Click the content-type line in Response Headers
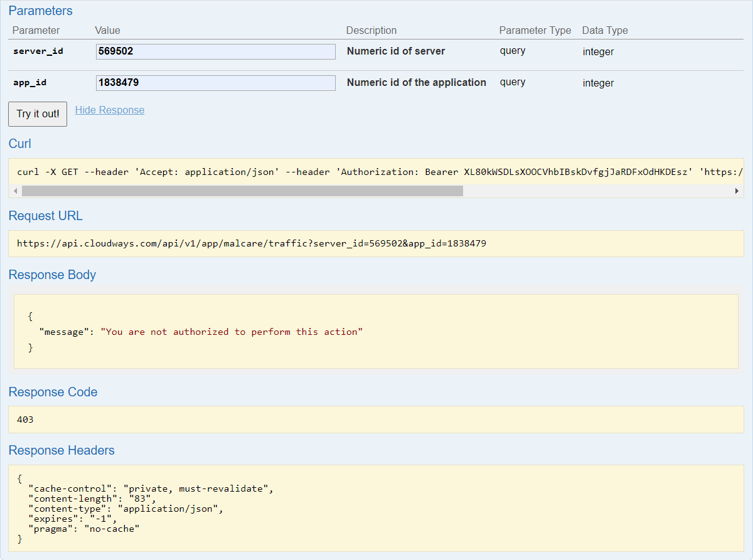Image resolution: width=753 pixels, height=560 pixels. click(125, 509)
